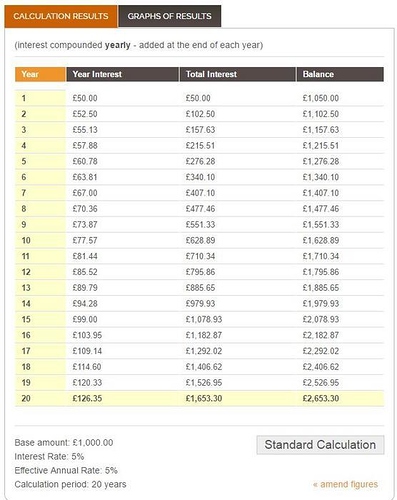Click the Year column header
This screenshot has height=500, width=397.
[40, 74]
